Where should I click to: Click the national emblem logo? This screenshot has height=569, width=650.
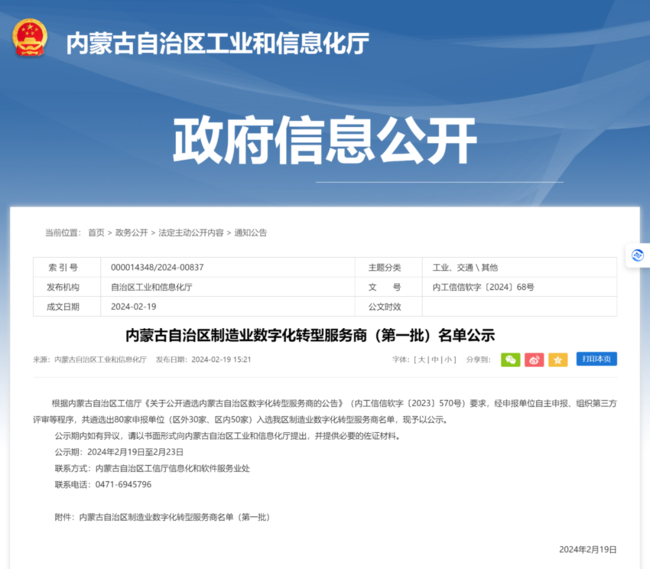tap(30, 39)
